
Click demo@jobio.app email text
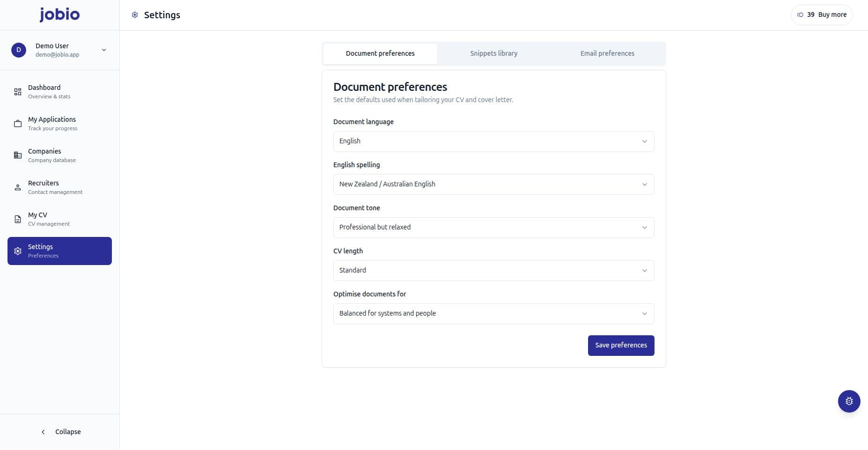pyautogui.click(x=57, y=55)
